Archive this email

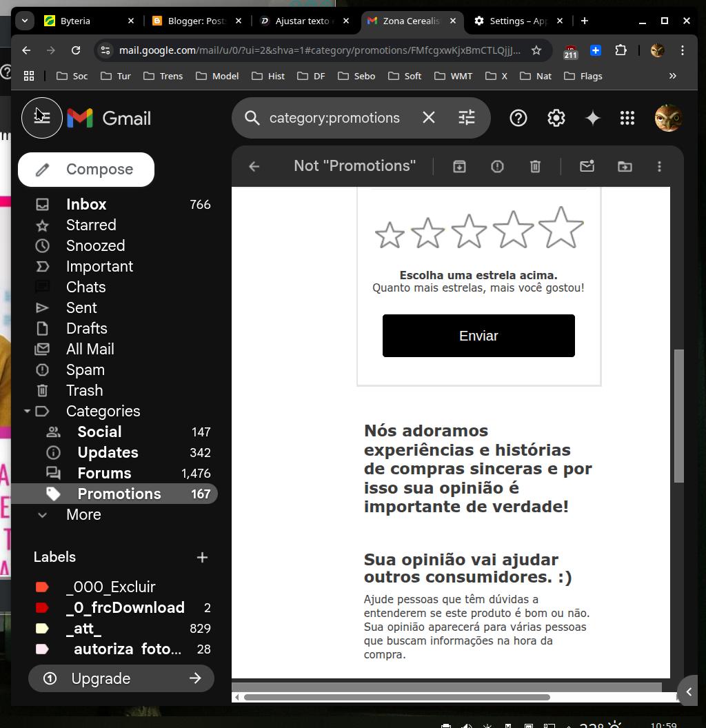[459, 166]
